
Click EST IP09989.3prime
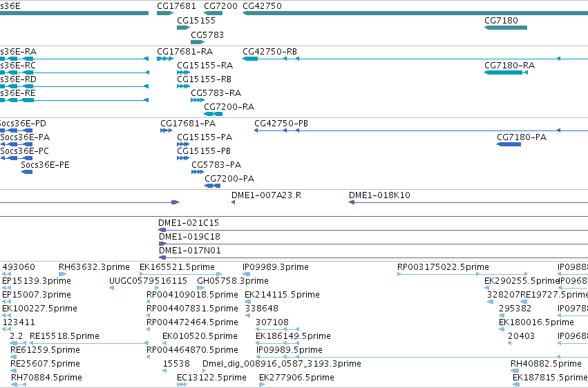(276, 267)
